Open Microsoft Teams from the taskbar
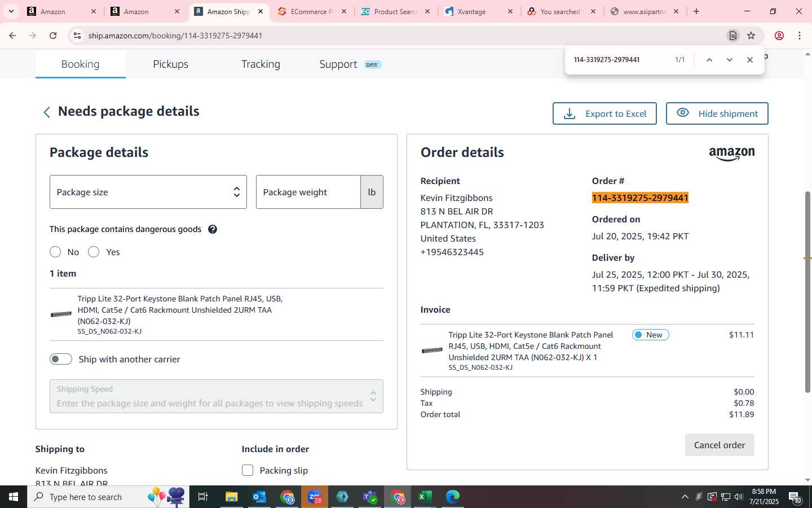 pos(370,497)
